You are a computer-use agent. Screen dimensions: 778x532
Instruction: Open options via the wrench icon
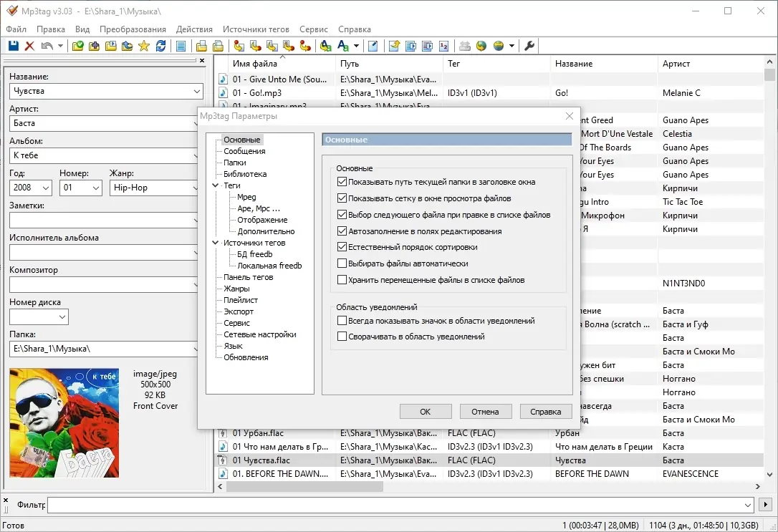point(530,46)
